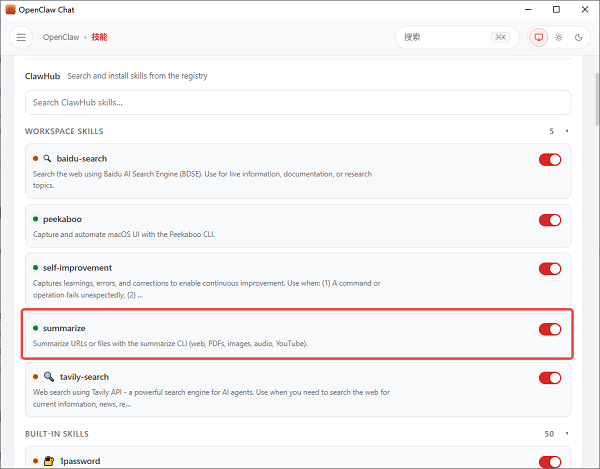Click the ClawHub label
600x469 pixels.
point(42,76)
